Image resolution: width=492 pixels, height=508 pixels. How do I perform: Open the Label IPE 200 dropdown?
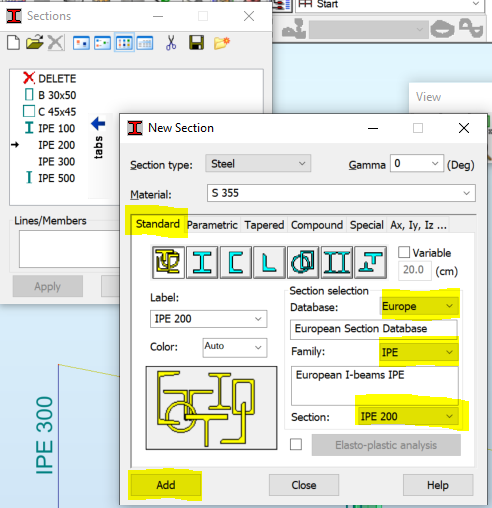point(208,319)
